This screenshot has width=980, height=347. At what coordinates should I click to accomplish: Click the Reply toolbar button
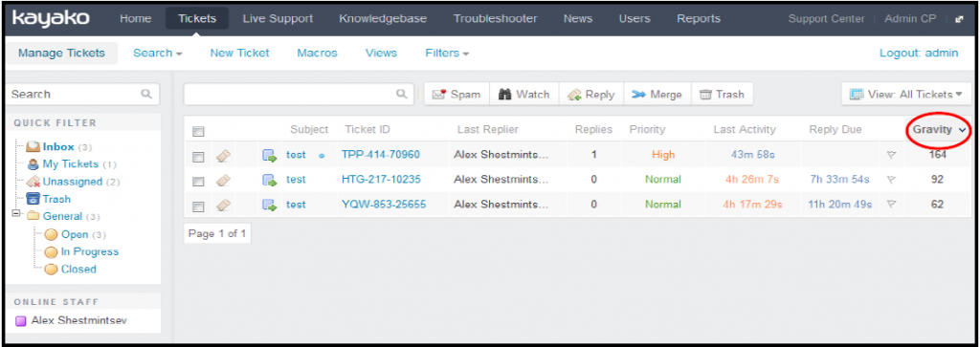point(590,95)
